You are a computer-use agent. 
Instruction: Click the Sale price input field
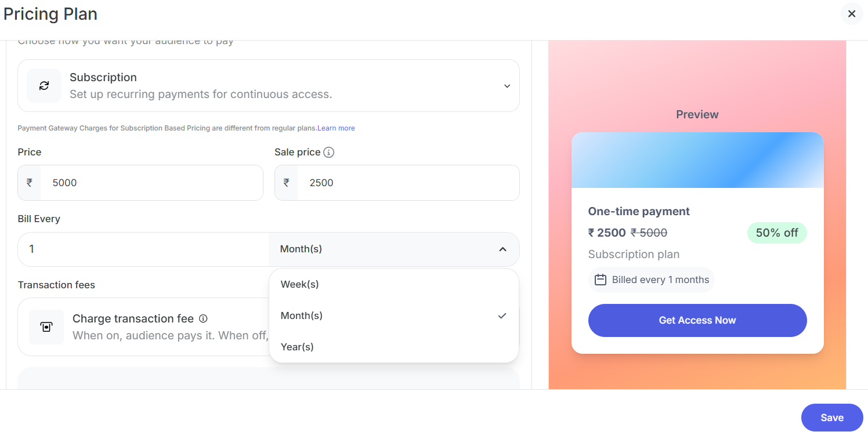tap(406, 183)
